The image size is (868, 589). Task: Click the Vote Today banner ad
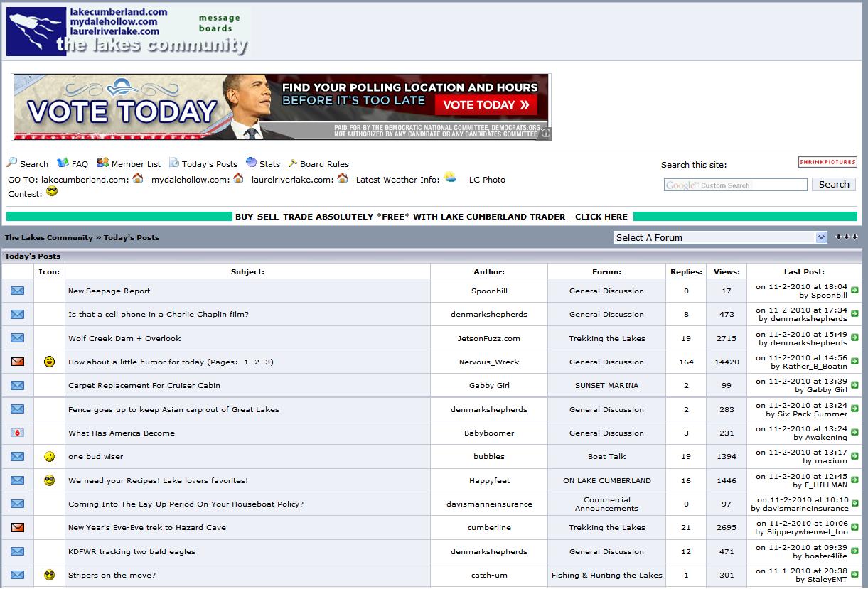(282, 107)
